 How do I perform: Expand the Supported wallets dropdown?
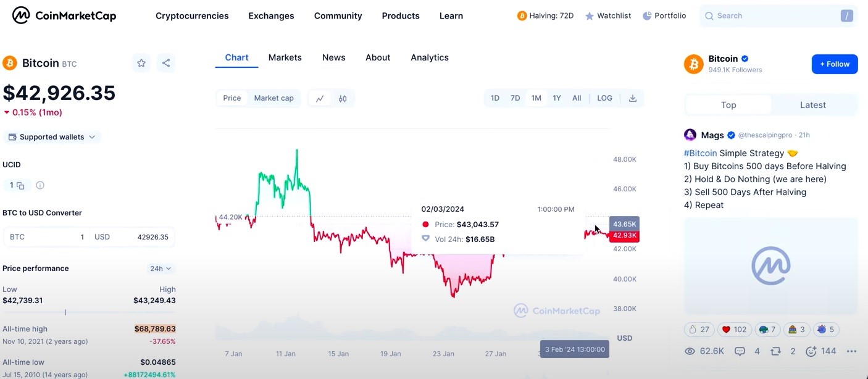[x=52, y=137]
